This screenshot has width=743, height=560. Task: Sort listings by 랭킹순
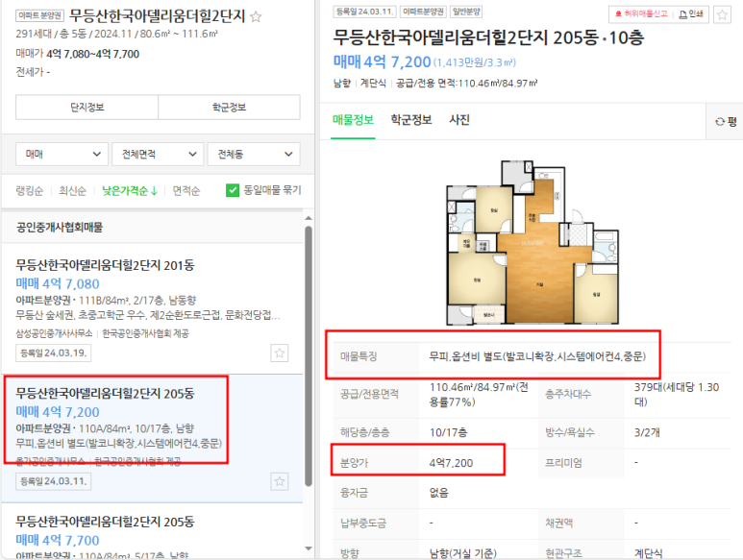tap(30, 191)
